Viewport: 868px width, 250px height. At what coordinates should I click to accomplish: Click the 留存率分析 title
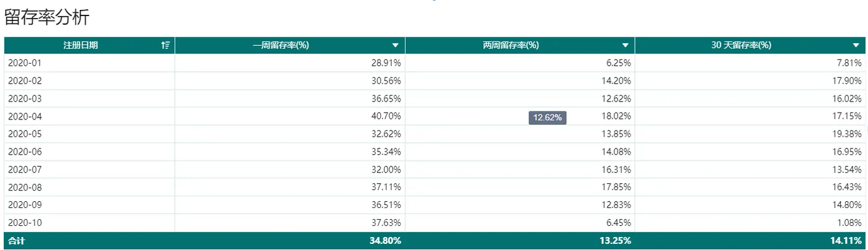47,17
